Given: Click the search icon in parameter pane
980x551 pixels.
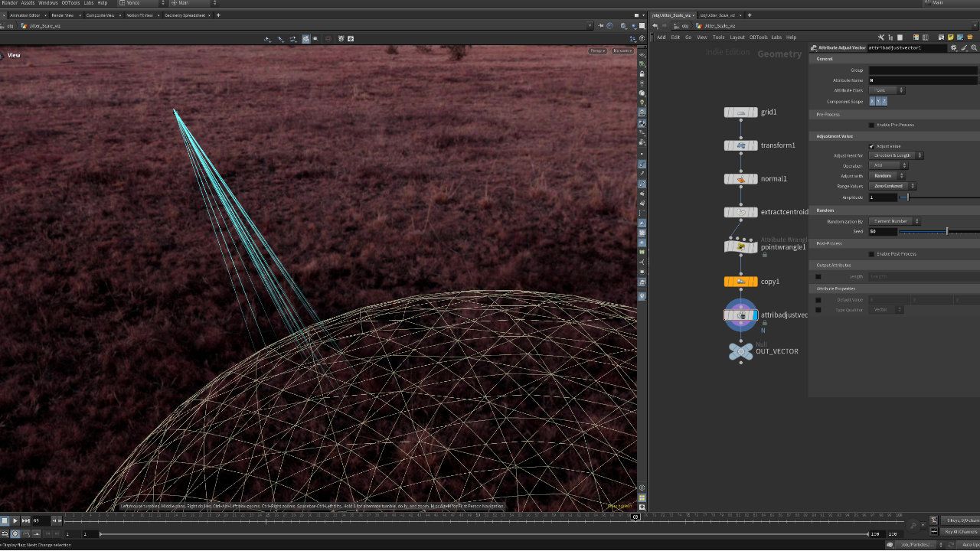Looking at the screenshot, I should 973,47.
